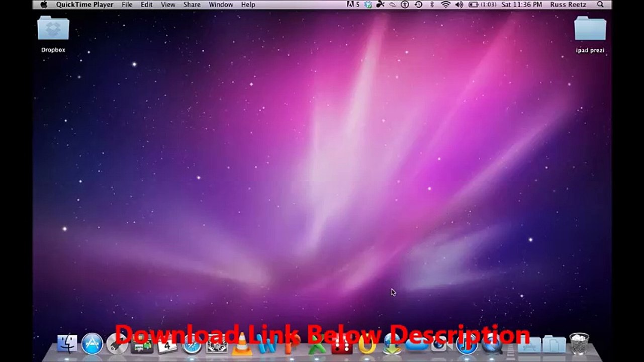644x362 pixels.
Task: Open Microsoft PowerPoint from the Dock
Action: (x=292, y=345)
